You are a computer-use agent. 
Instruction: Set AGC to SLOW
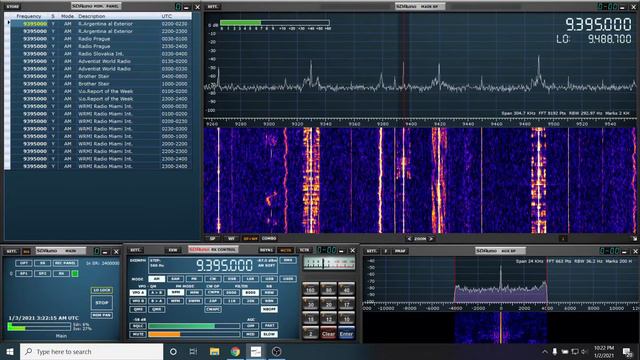click(x=269, y=334)
